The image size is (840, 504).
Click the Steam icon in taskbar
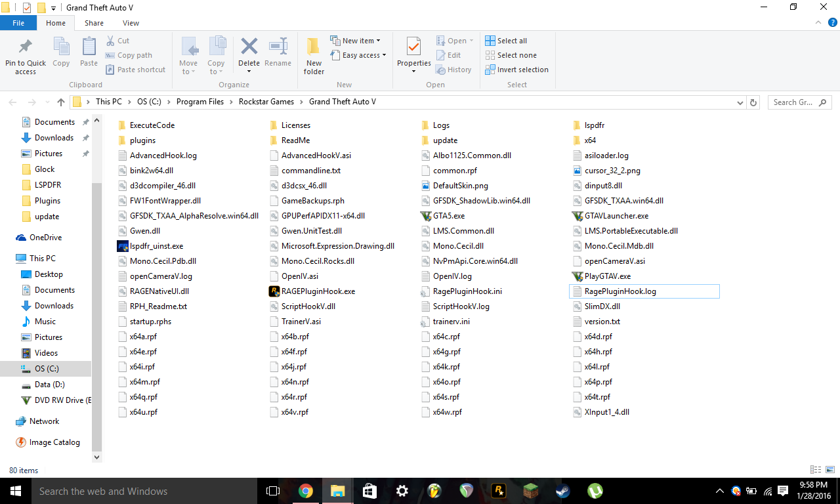click(x=562, y=491)
